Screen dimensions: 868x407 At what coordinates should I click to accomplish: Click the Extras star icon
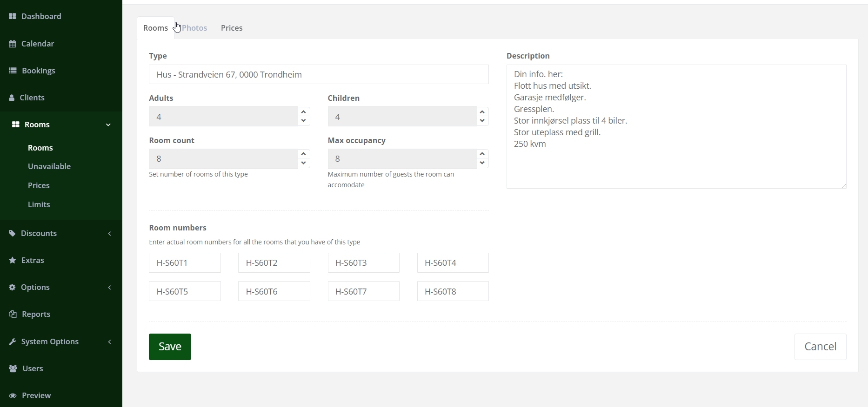point(13,260)
